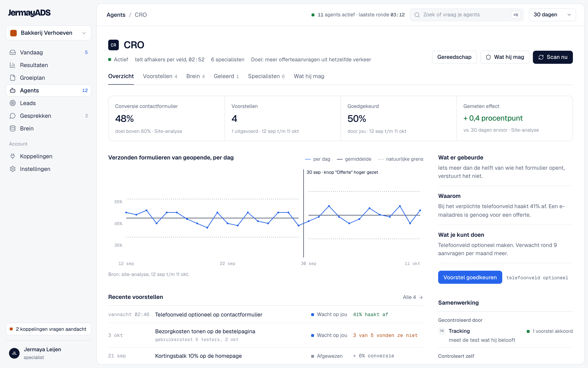Click the Koppelingen plug icon
Image resolution: width=588 pixels, height=368 pixels.
[13, 156]
